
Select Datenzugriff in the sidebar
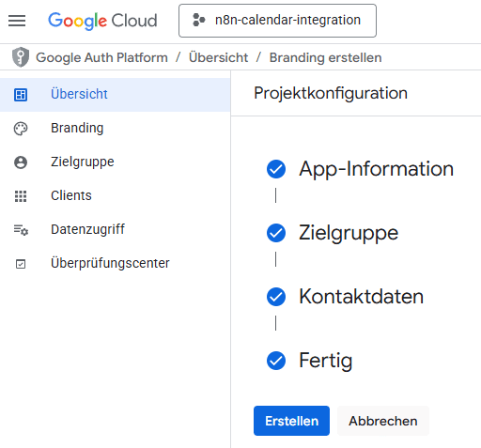(x=116, y=230)
